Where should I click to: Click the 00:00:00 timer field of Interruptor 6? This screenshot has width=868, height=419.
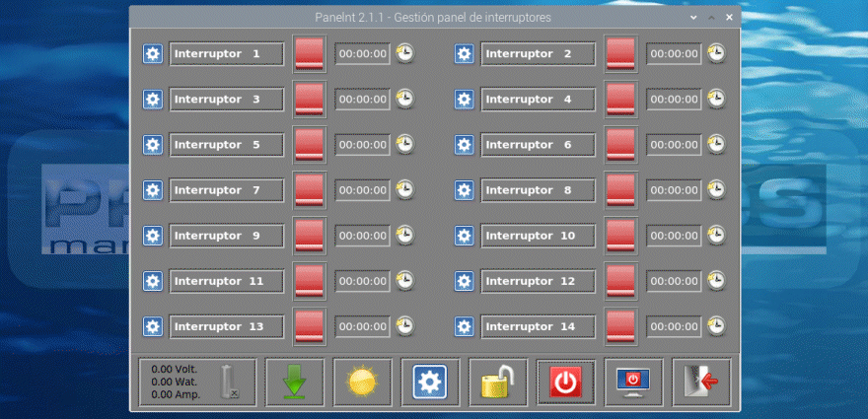pos(674,145)
